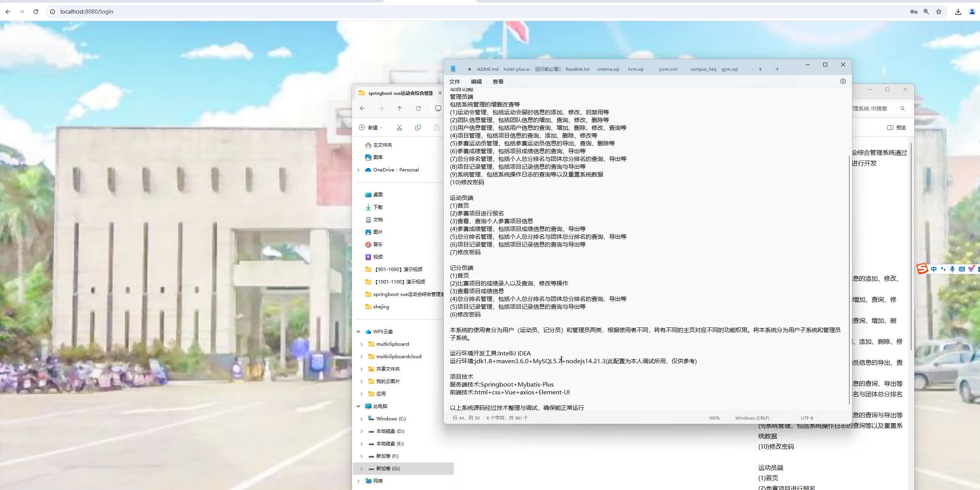Open the 文件 menu in Notepad
This screenshot has width=980, height=490.
[x=454, y=82]
